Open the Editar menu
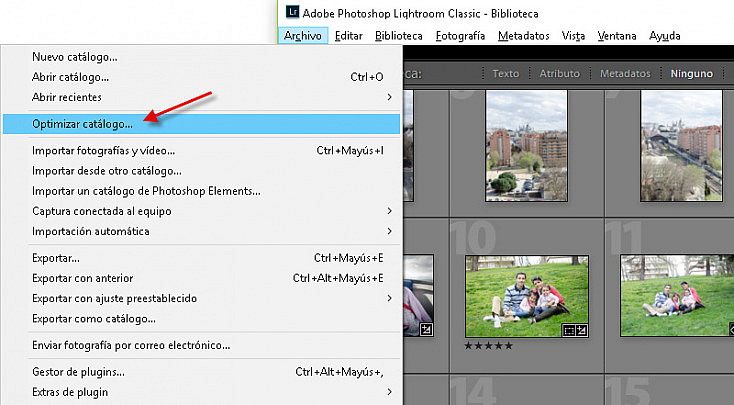Screen dimensions: 734x405 349,36
